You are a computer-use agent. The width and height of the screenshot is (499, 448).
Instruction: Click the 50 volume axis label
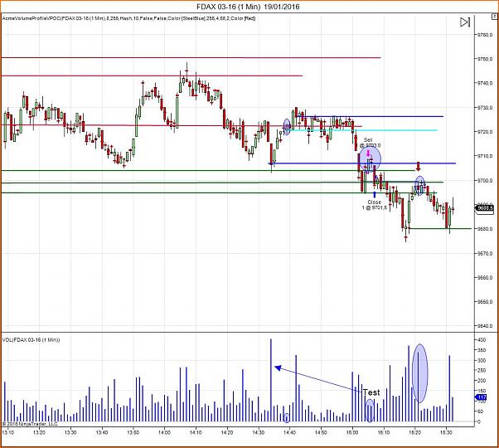click(x=482, y=411)
